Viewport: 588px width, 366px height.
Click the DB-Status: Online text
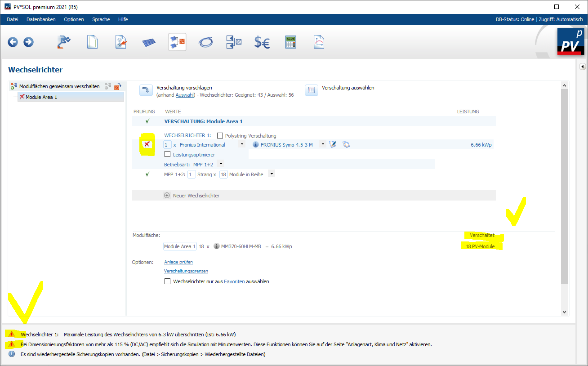coord(515,19)
